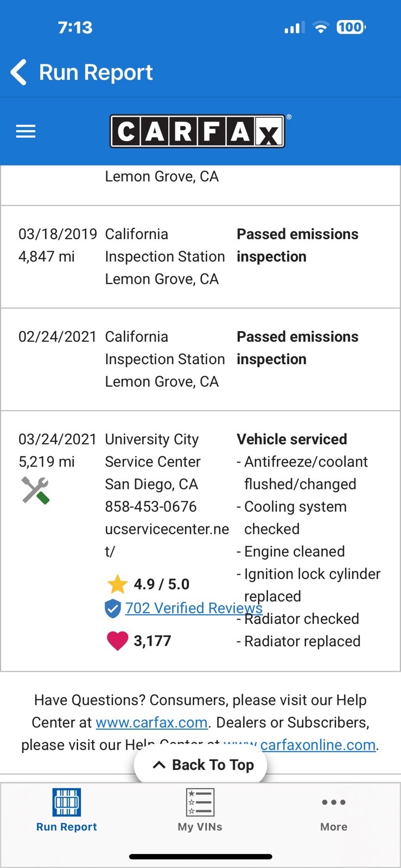Tap the Vehicle serviced heading

(292, 439)
